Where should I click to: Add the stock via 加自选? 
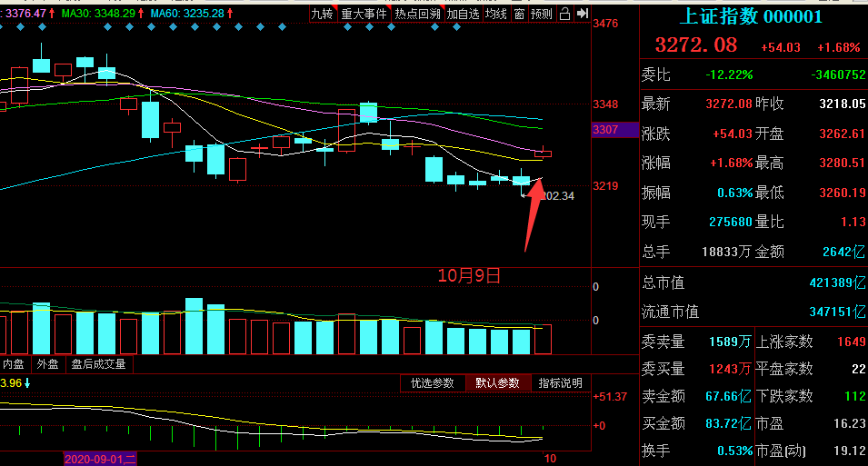point(463,14)
